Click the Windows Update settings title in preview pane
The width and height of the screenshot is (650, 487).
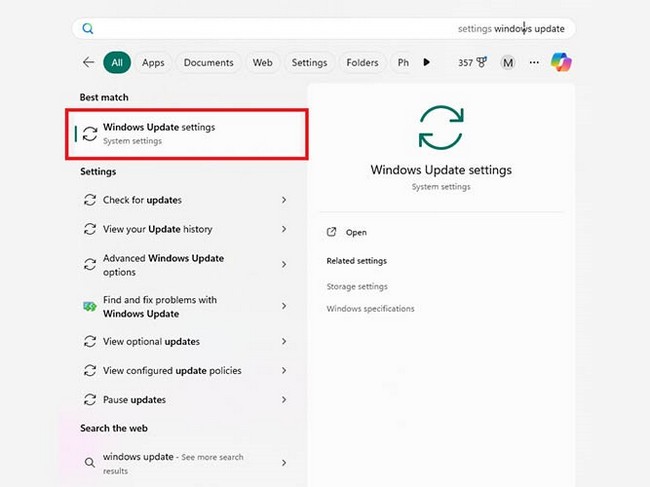pyautogui.click(x=441, y=170)
